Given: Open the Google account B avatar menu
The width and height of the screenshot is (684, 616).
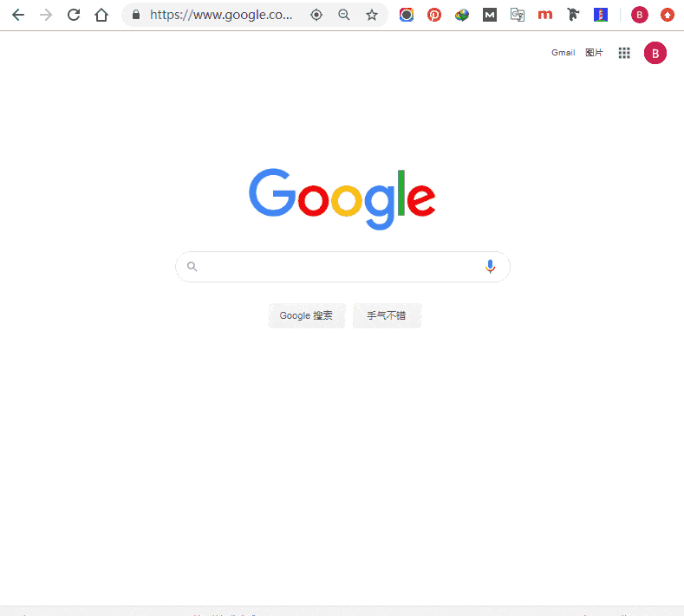Looking at the screenshot, I should 655,53.
